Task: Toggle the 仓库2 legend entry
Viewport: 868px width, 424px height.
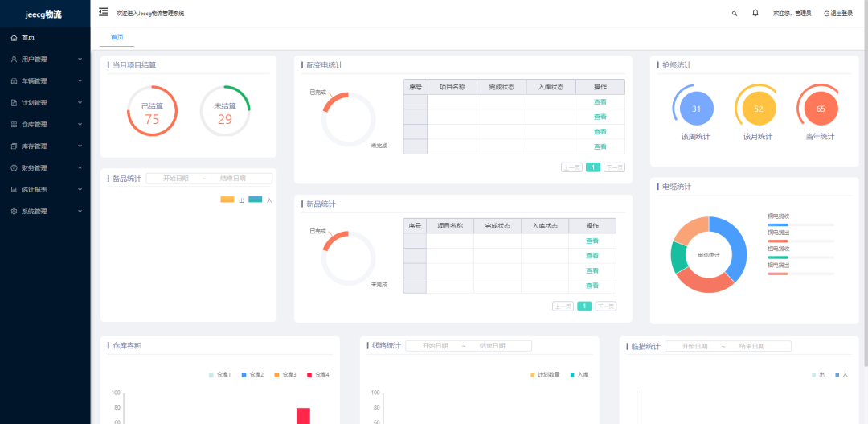Action: coord(252,375)
